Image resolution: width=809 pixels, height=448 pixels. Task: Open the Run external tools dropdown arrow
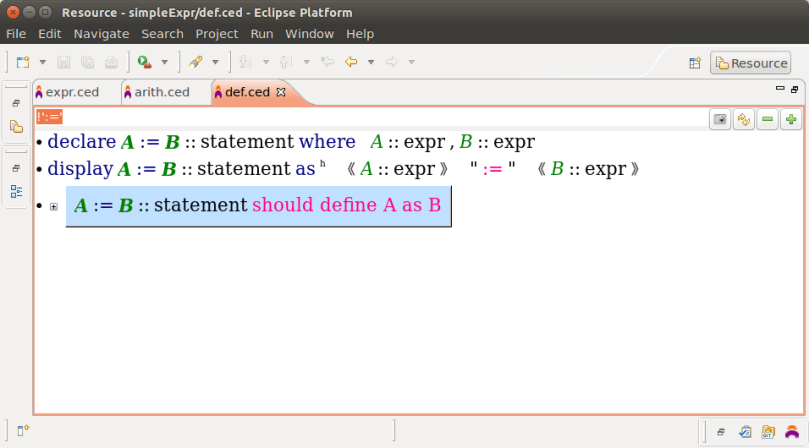click(x=164, y=62)
